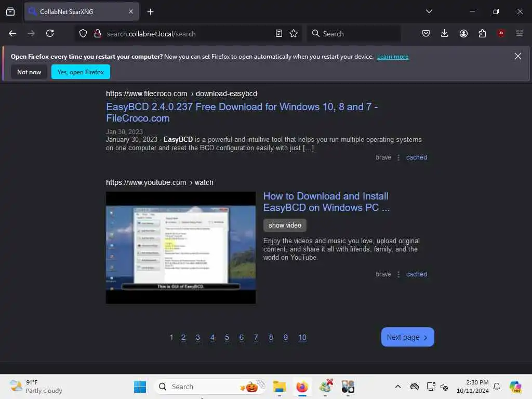This screenshot has width=532, height=399.
Task: Open Firefox from the taskbar
Action: (302, 387)
